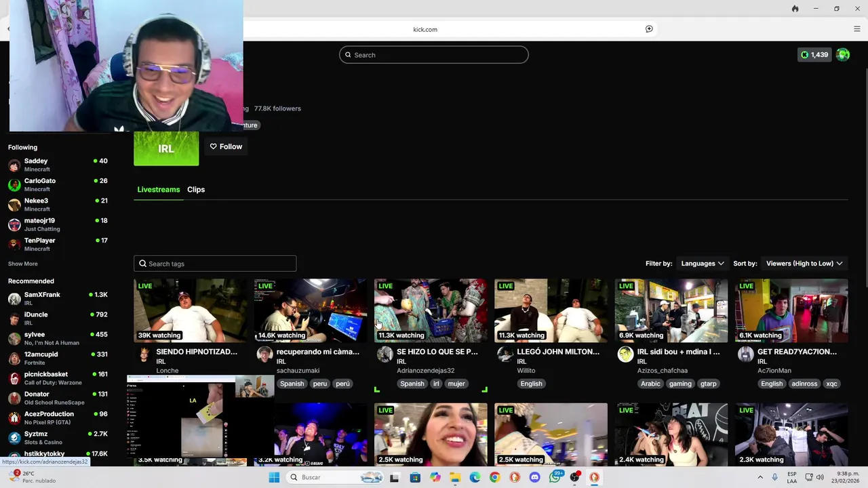Expand Show More under Following
The image size is (868, 488).
(x=23, y=264)
